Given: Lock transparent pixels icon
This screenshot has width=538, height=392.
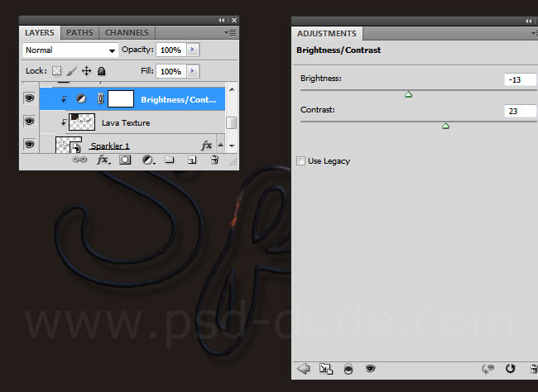Looking at the screenshot, I should coord(56,71).
